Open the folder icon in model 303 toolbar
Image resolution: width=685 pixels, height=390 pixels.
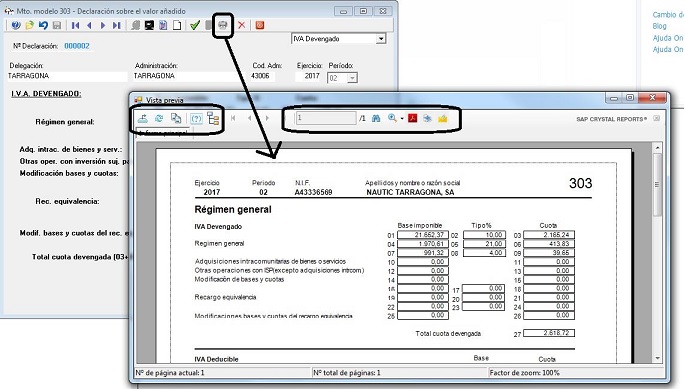tap(29, 25)
